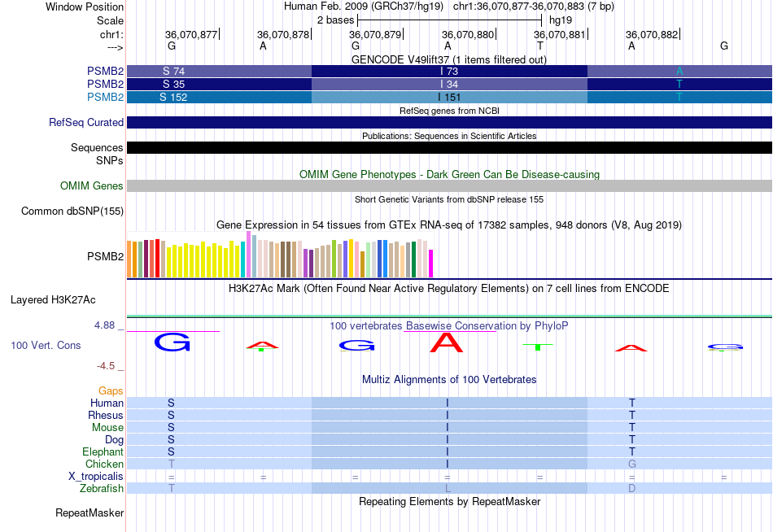Click the last magenta bar in GTEx chart
Viewport: 773px width, 532px height.
click(x=430, y=264)
